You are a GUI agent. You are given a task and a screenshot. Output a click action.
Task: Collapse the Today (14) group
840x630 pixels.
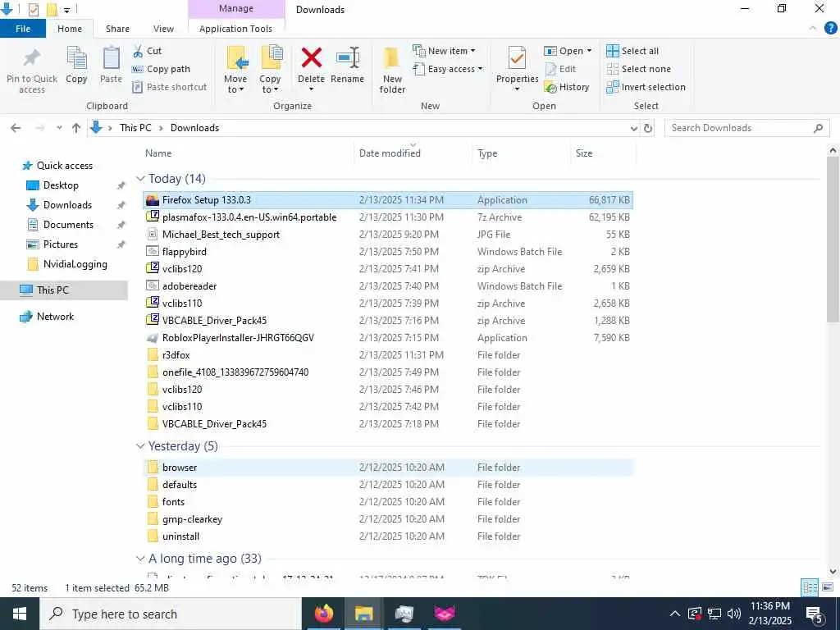click(x=140, y=178)
